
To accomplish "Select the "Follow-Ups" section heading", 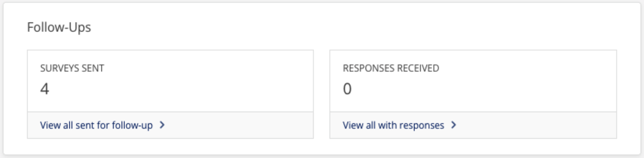I will click(59, 27).
